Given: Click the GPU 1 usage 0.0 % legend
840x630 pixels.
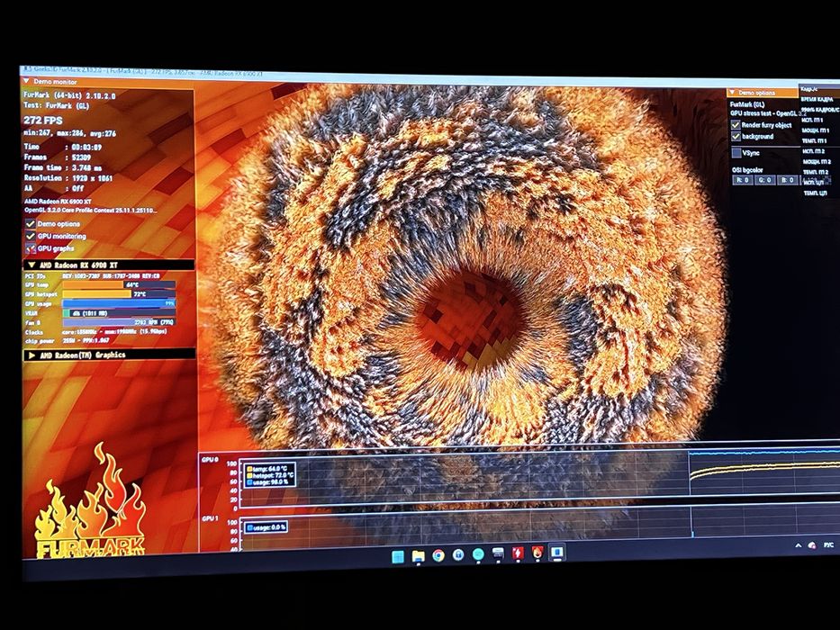Looking at the screenshot, I should point(266,527).
